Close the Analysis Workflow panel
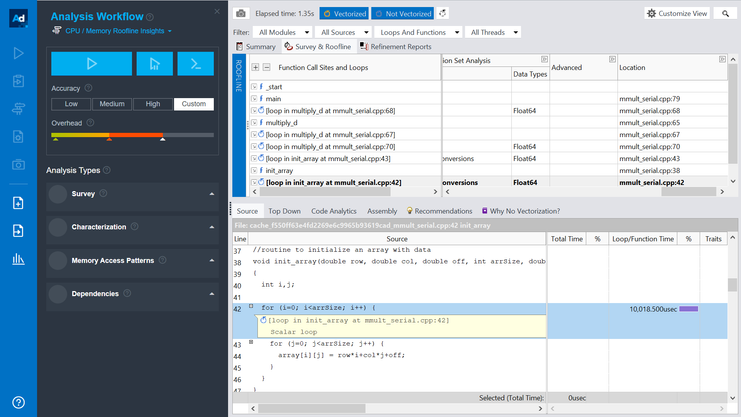Viewport: 741px width, 417px height. [x=217, y=12]
